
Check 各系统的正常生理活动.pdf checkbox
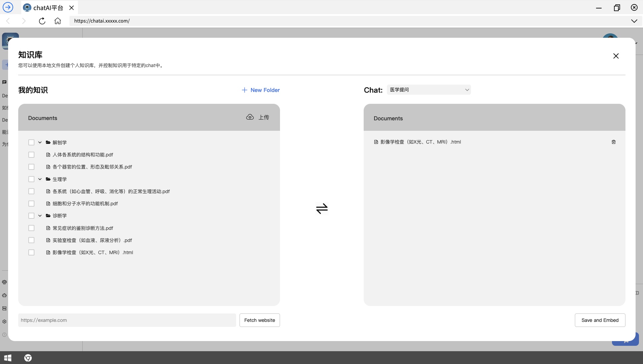tap(31, 191)
